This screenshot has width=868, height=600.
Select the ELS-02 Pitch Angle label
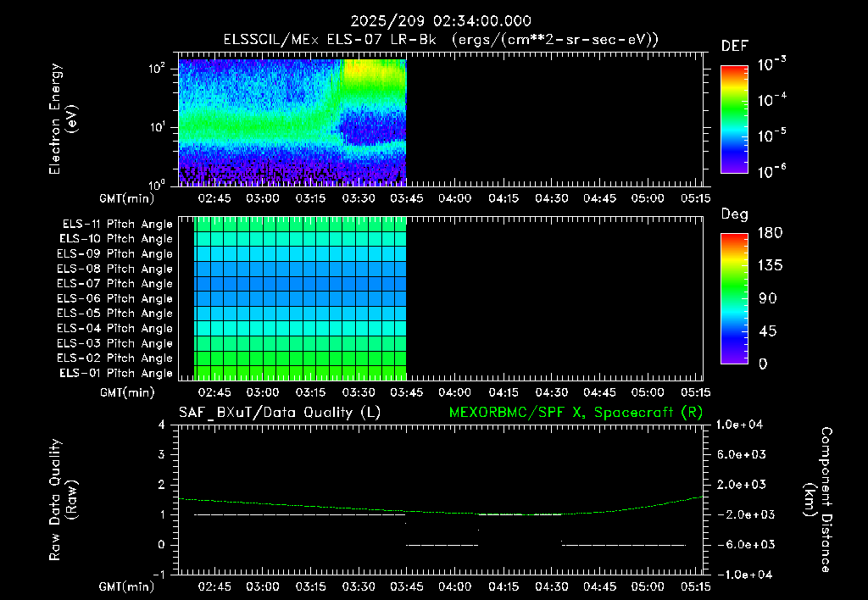point(114,358)
